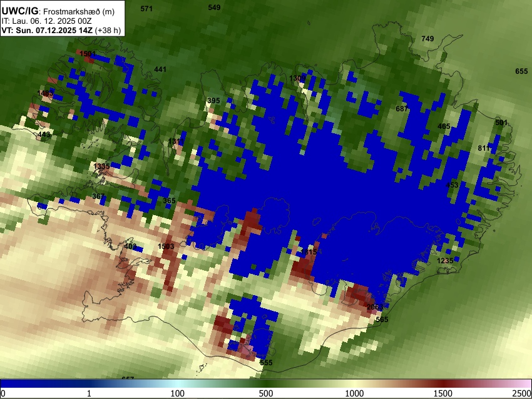Select the 465 value label
The width and height of the screenshot is (532, 399).
(x=444, y=126)
